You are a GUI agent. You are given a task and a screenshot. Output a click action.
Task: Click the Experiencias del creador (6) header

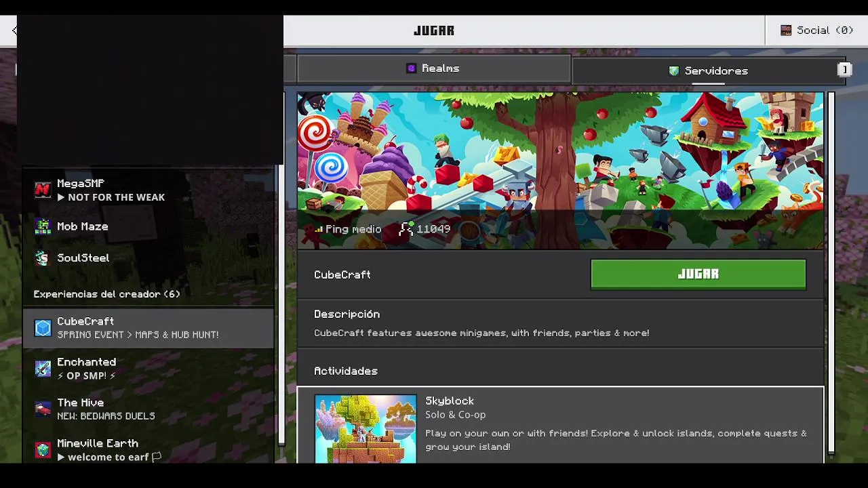(106, 294)
